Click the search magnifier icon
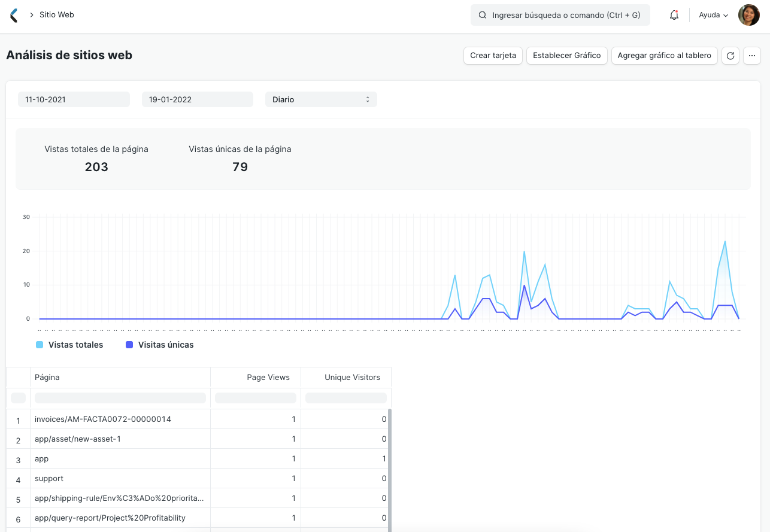 click(x=483, y=15)
